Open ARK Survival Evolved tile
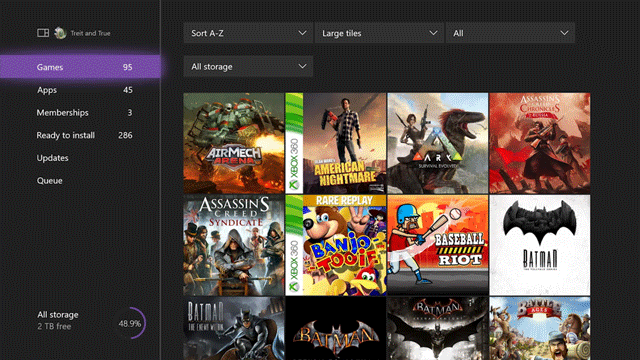 tap(438, 143)
